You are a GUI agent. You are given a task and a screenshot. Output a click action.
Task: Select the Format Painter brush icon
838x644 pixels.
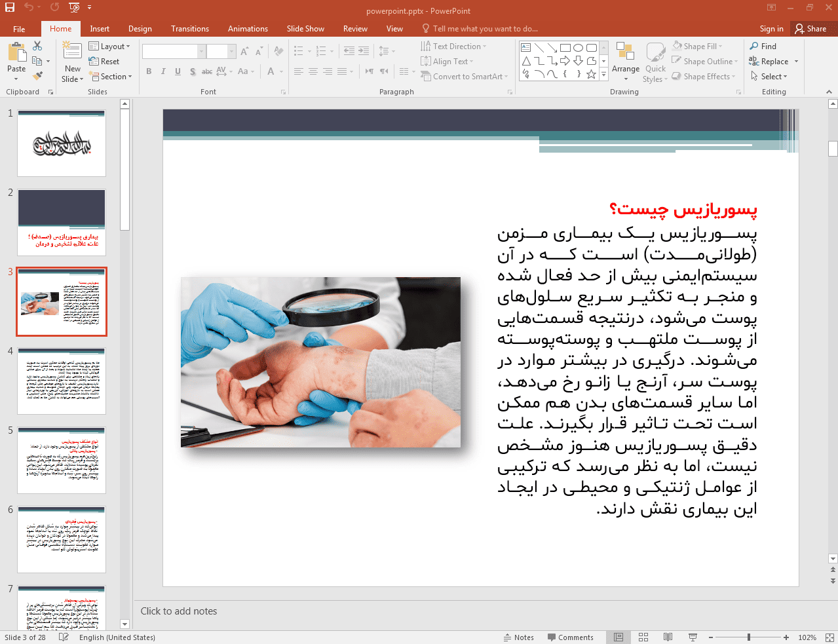pyautogui.click(x=37, y=77)
